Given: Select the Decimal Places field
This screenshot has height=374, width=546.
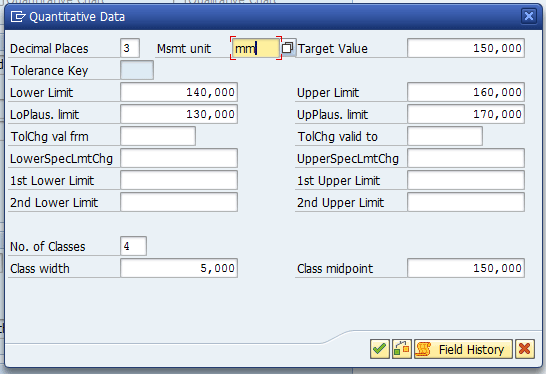Looking at the screenshot, I should click(130, 48).
